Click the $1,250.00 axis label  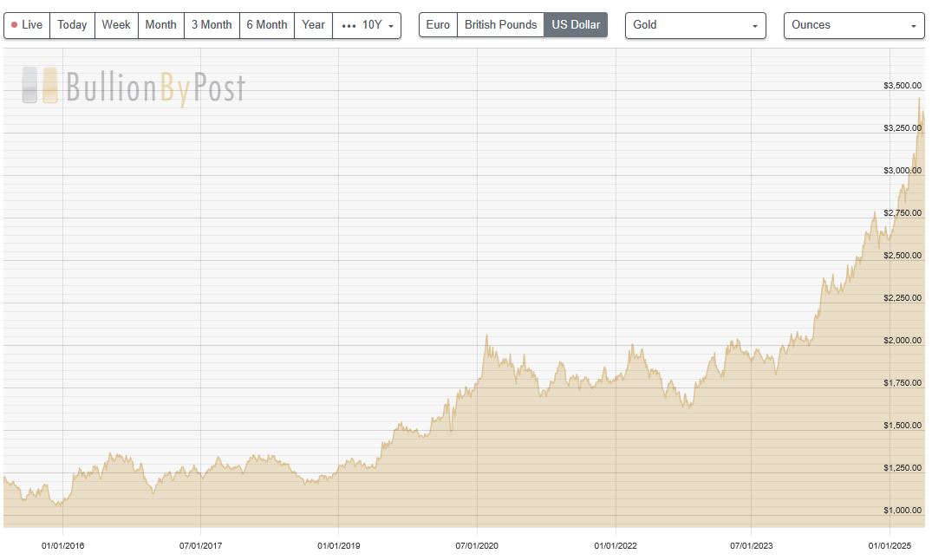pyautogui.click(x=903, y=468)
